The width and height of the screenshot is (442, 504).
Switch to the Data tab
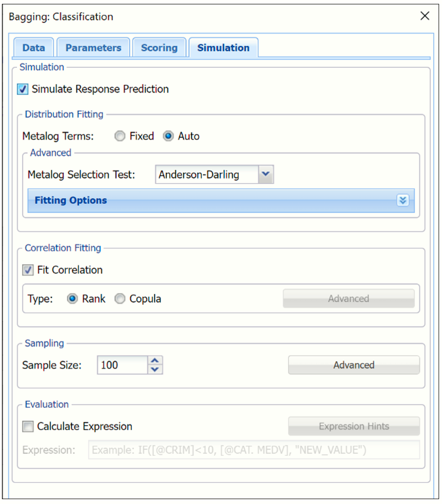(x=34, y=48)
